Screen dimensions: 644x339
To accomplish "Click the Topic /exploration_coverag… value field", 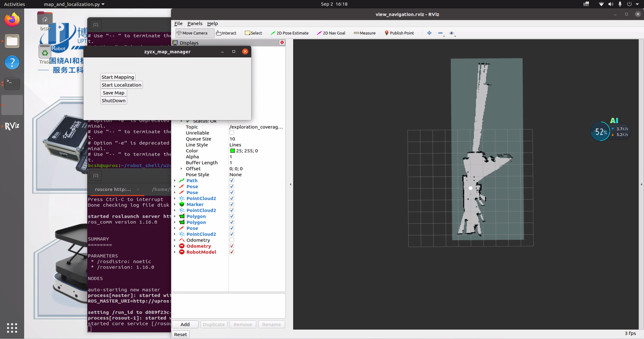I will [257, 127].
